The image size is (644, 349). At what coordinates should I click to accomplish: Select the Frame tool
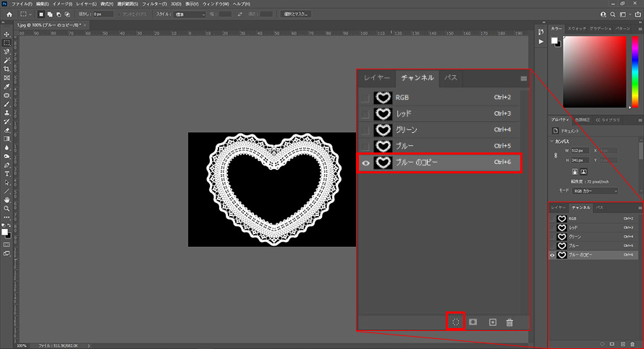click(7, 78)
